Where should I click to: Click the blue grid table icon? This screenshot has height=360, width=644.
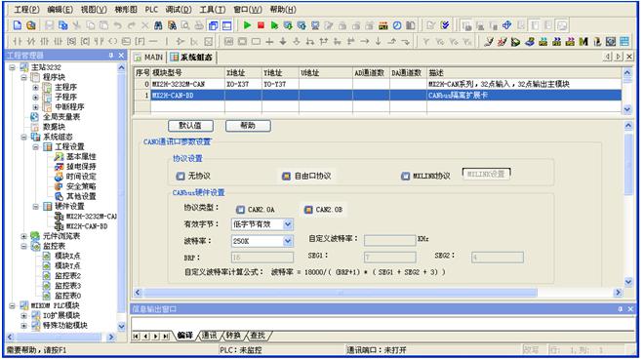coord(624,41)
